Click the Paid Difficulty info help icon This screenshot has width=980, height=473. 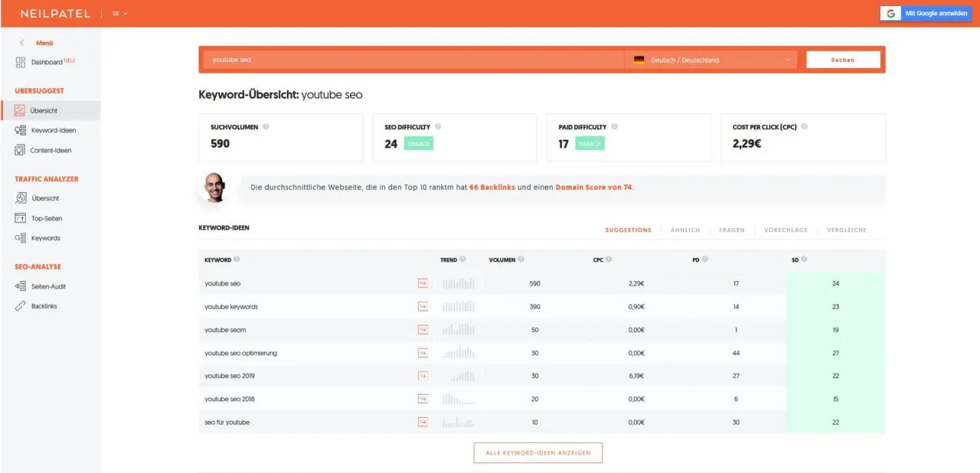(x=614, y=127)
